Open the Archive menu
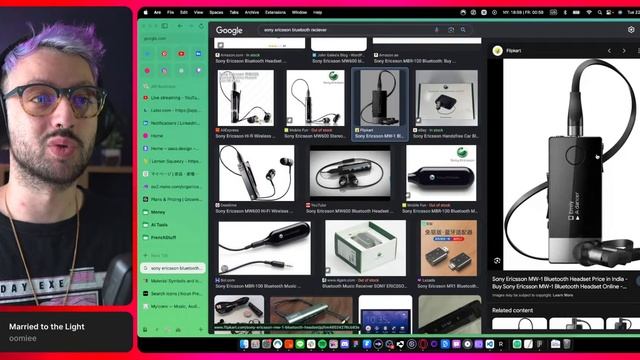 tap(252, 13)
